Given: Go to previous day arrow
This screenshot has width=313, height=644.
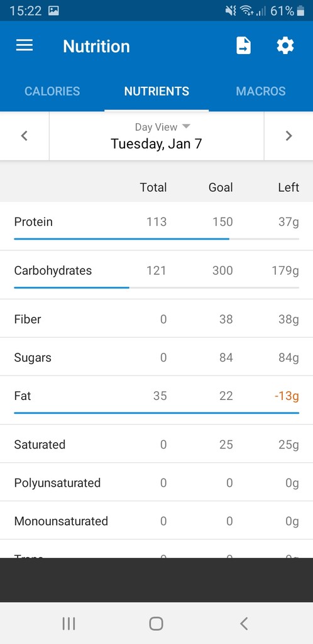Looking at the screenshot, I should click(x=25, y=136).
